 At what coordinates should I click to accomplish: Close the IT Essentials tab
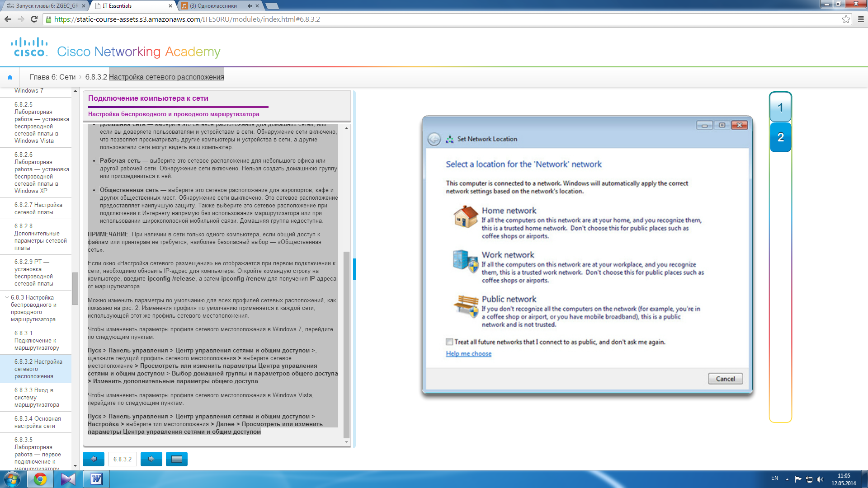170,6
